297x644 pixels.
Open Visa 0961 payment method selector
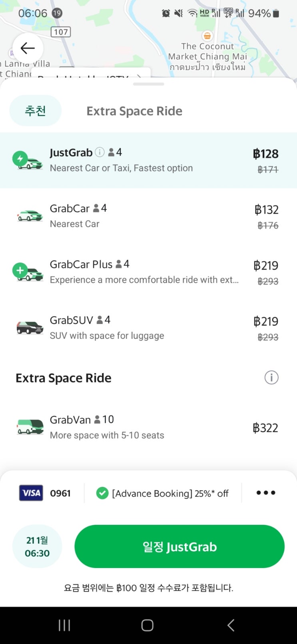(x=45, y=493)
